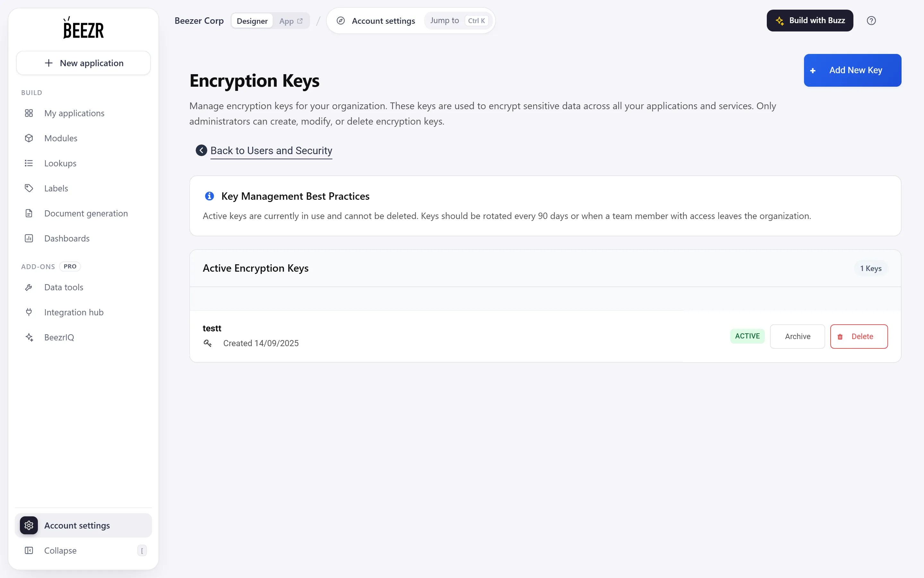The height and width of the screenshot is (578, 924).
Task: Click the testt key name
Action: 212,328
